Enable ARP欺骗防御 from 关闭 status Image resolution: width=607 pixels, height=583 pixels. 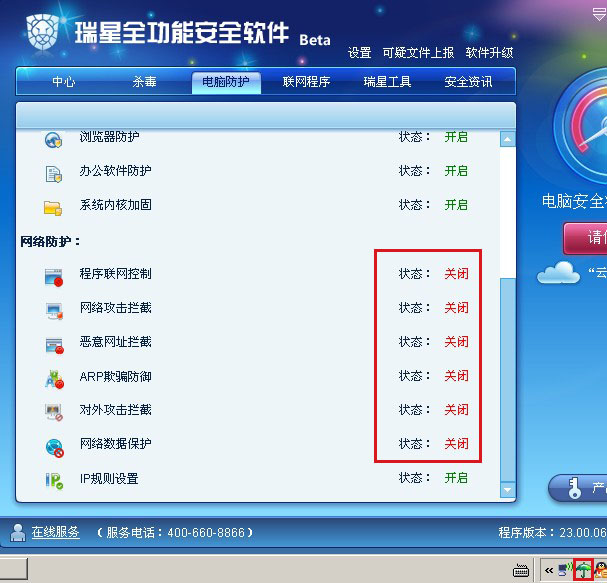(456, 376)
